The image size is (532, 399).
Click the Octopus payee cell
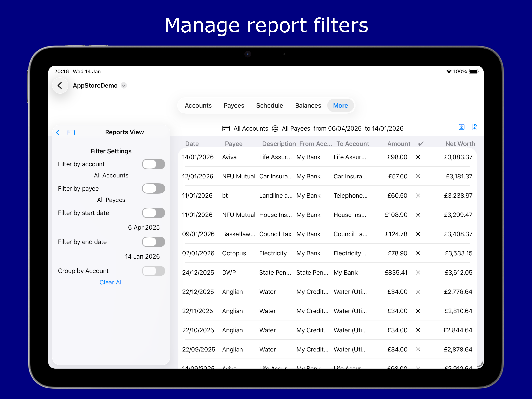pos(234,253)
